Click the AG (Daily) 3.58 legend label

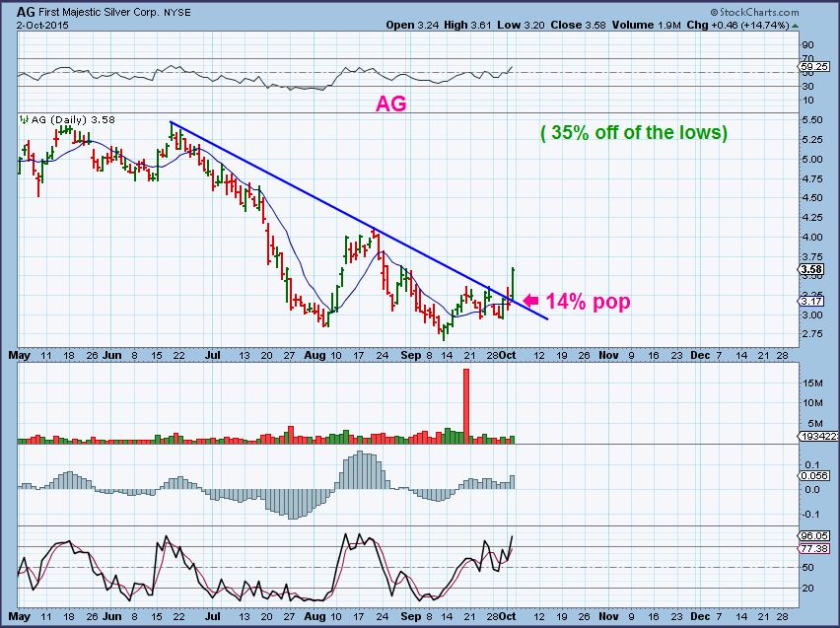(x=73, y=120)
